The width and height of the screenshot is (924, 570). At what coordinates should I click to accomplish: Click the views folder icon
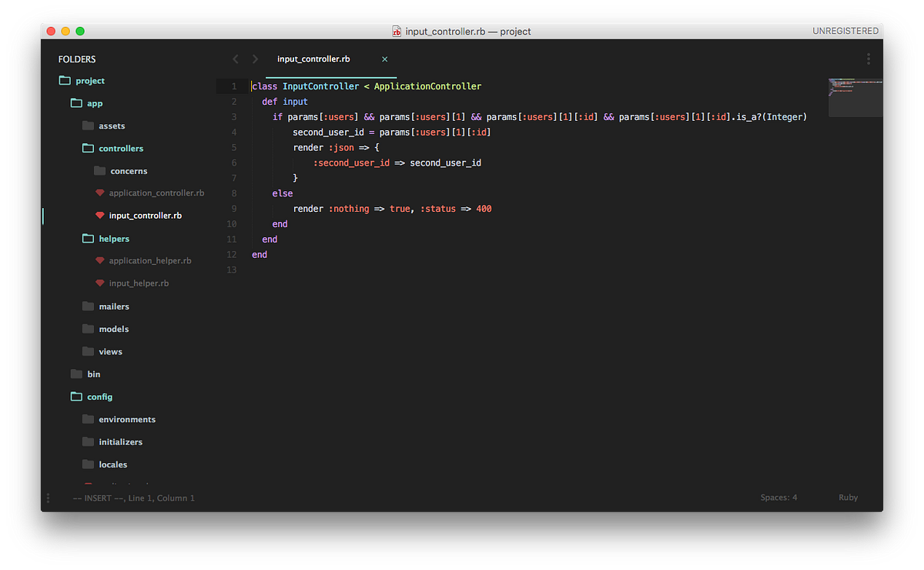point(88,351)
